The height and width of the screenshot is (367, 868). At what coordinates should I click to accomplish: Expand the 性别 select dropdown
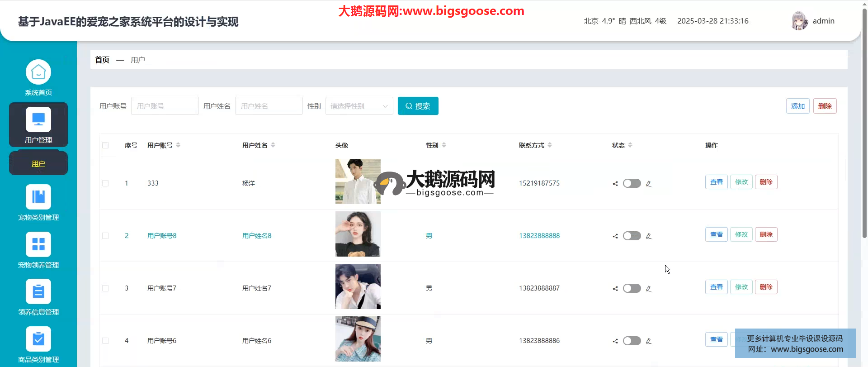point(359,106)
